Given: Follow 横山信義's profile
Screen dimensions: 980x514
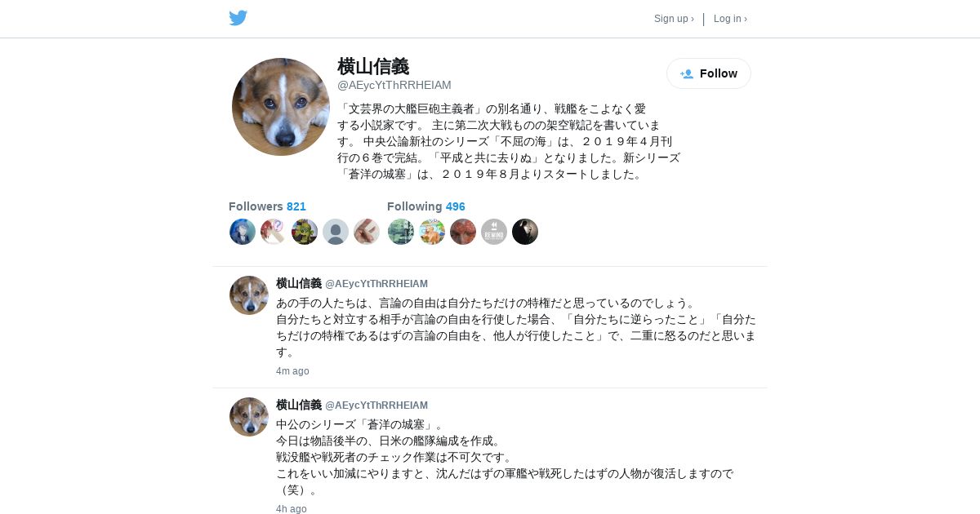Looking at the screenshot, I should click(x=709, y=73).
